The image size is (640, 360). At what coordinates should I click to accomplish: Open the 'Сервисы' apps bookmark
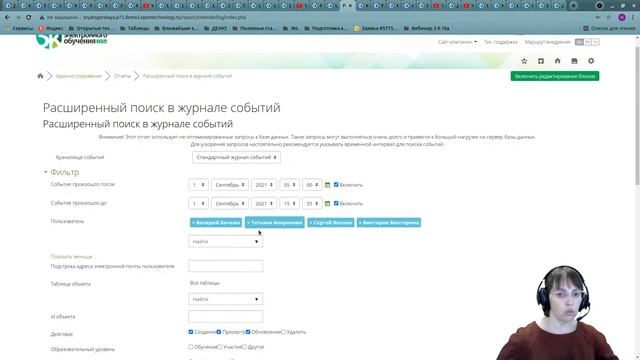pos(19,28)
